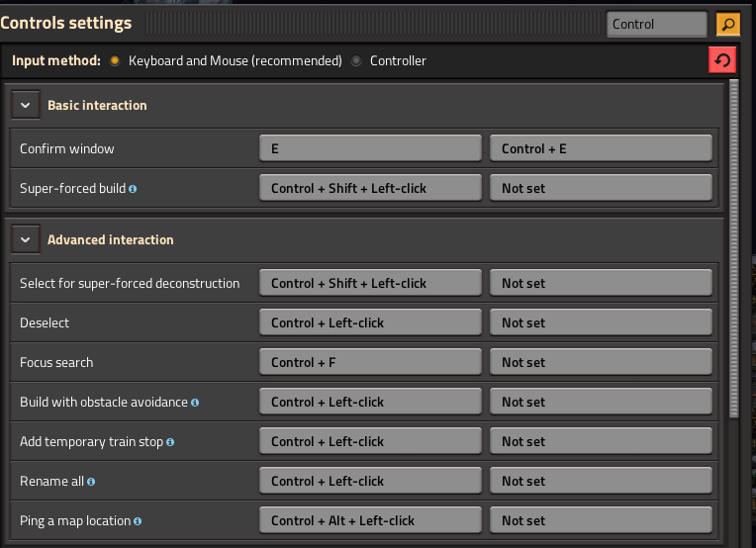Click the vertical scrollbar of controls list
Viewport: 756px width, 548px height.
click(734, 248)
